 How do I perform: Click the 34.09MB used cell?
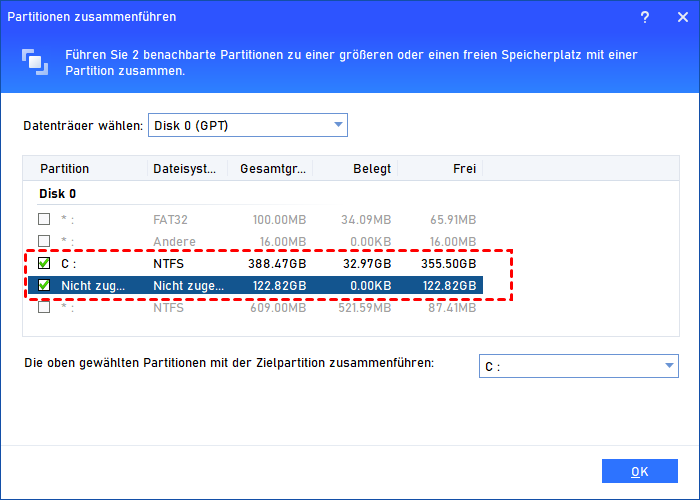(x=366, y=220)
